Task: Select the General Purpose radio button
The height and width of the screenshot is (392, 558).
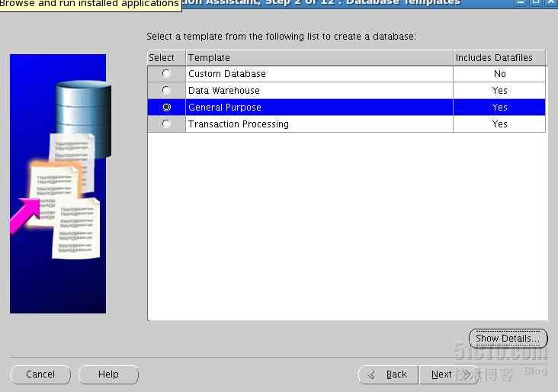Action: pyautogui.click(x=166, y=108)
